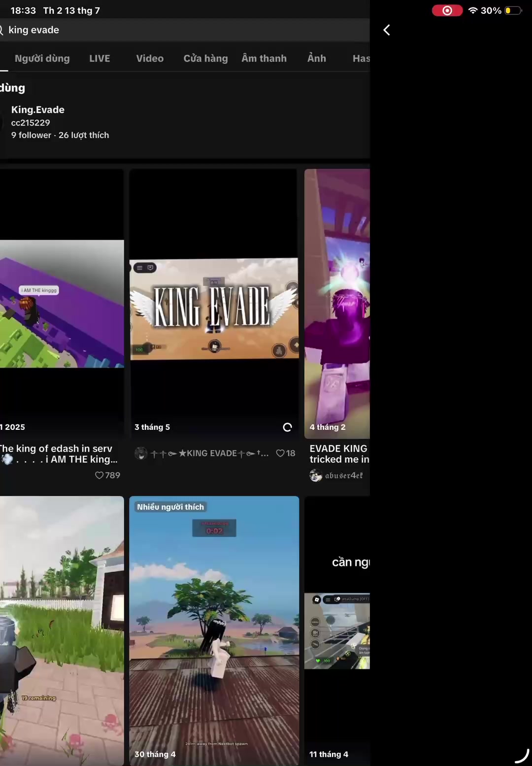Switch to Âm thanh tab
532x766 pixels.
pyautogui.click(x=264, y=58)
